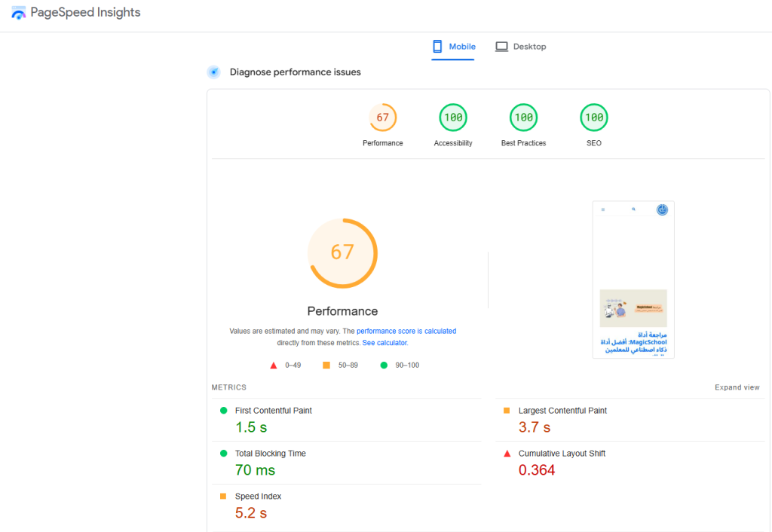Click the PageSpeed Insights title text

click(85, 13)
